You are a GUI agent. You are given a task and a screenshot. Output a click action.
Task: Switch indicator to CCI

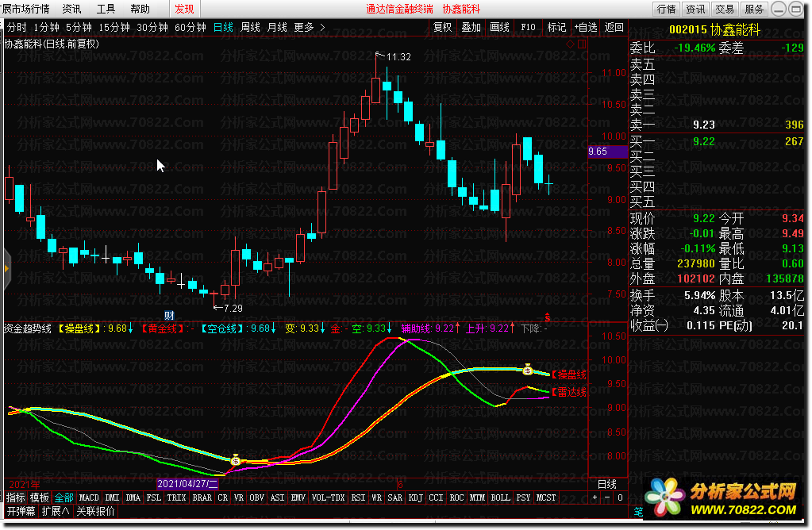coord(436,497)
